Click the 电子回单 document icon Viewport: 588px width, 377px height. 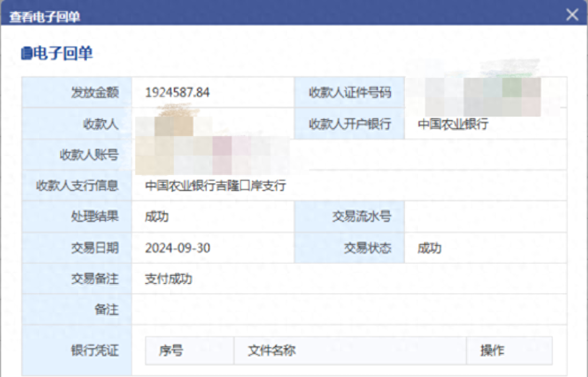click(26, 53)
